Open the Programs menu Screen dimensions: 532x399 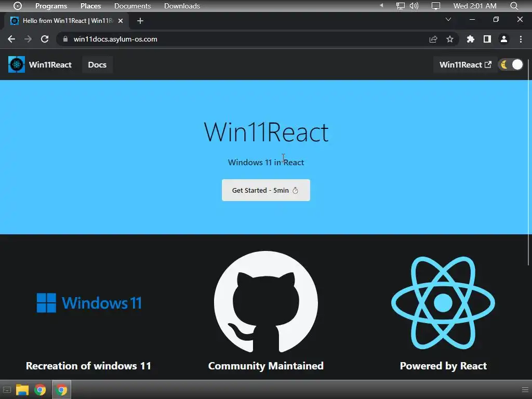click(x=51, y=6)
